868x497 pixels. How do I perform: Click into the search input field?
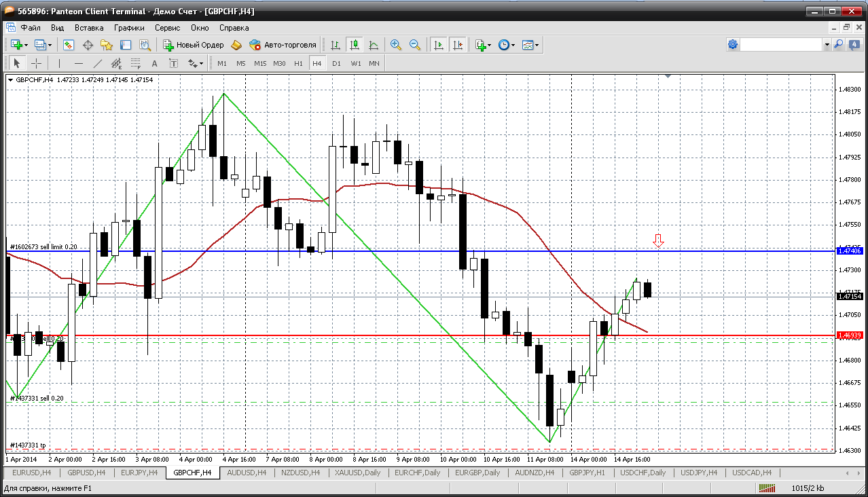pyautogui.click(x=781, y=45)
